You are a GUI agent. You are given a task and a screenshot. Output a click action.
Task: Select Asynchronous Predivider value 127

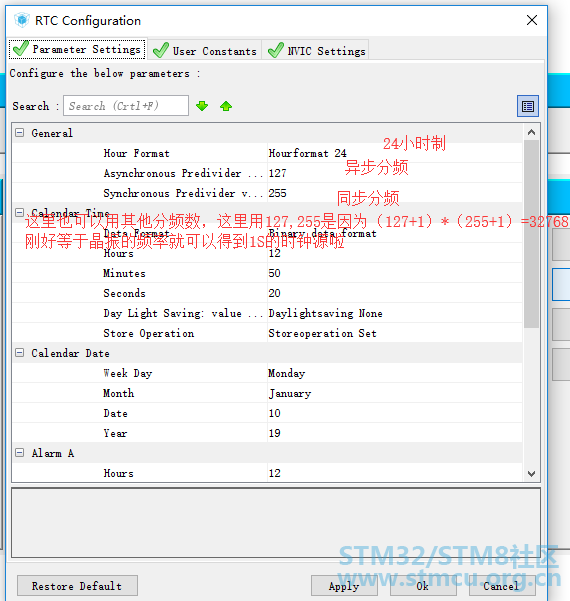(277, 173)
